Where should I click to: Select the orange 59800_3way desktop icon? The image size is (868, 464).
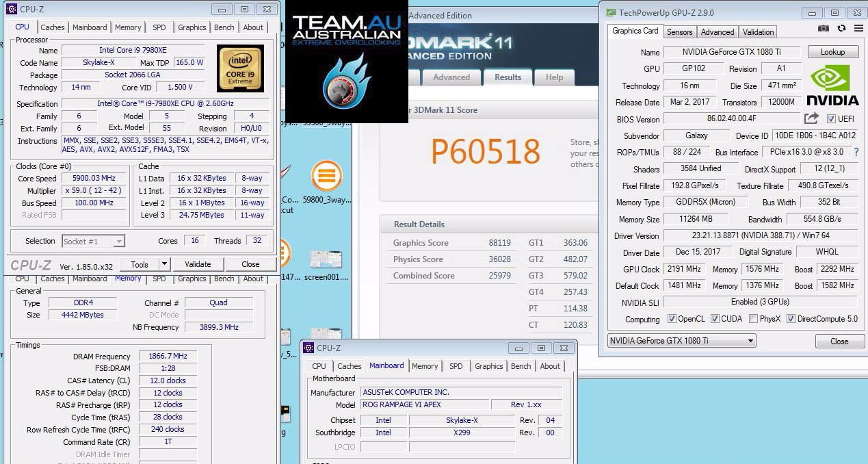326,177
